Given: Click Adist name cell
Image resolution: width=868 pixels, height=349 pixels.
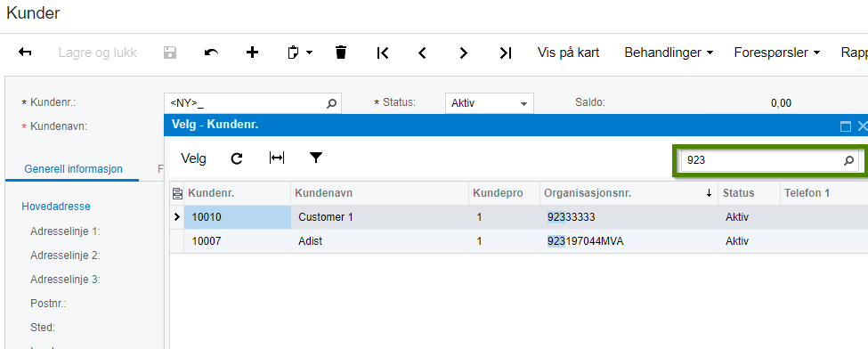Looking at the screenshot, I should 380,241.
